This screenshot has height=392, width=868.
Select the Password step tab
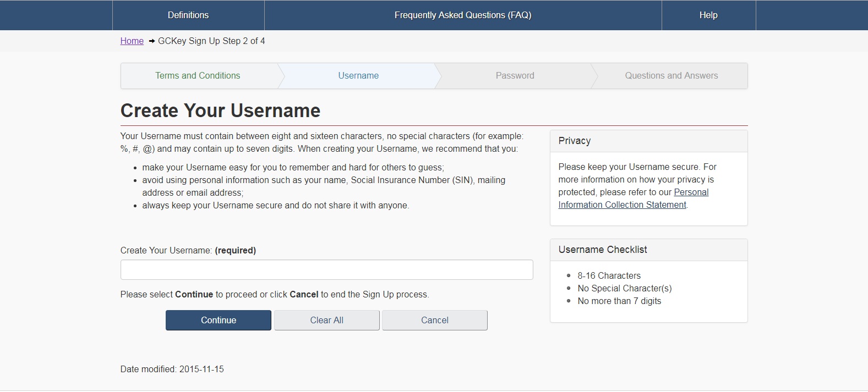click(x=515, y=76)
